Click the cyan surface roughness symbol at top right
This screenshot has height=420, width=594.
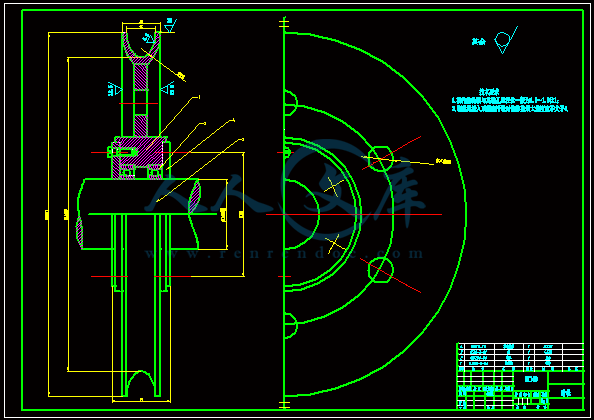click(x=505, y=40)
